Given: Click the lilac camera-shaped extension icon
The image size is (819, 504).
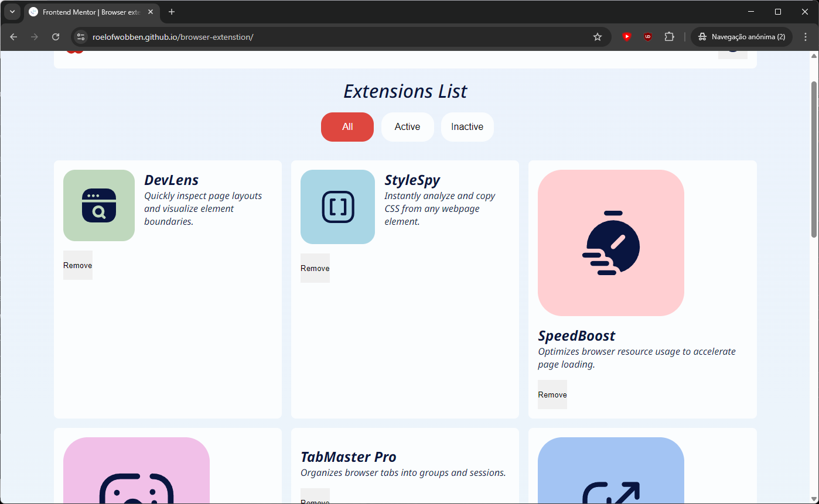Looking at the screenshot, I should [x=136, y=471].
